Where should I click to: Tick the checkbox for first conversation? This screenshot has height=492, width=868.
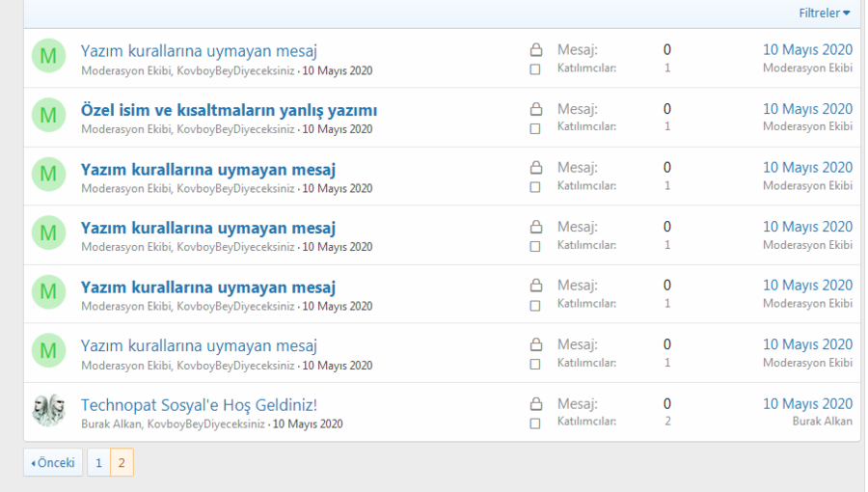pyautogui.click(x=535, y=69)
